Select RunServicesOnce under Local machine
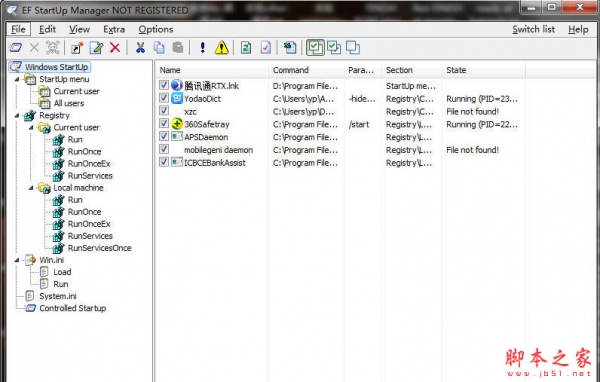The height and width of the screenshot is (382, 600). click(x=99, y=248)
